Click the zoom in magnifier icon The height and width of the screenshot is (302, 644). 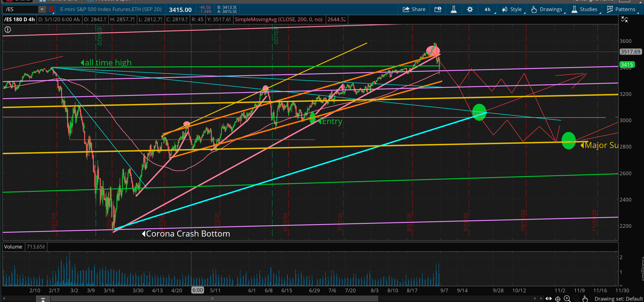(567, 299)
